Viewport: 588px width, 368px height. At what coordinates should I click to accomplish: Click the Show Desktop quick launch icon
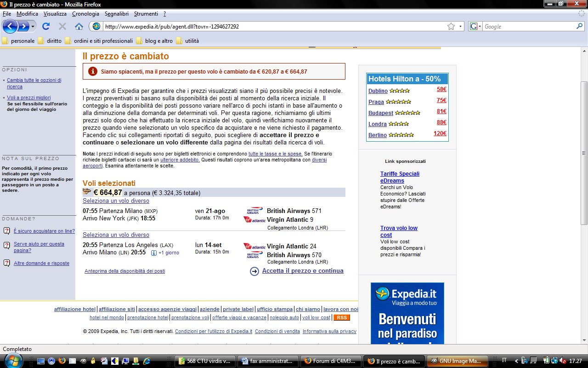pos(41,361)
